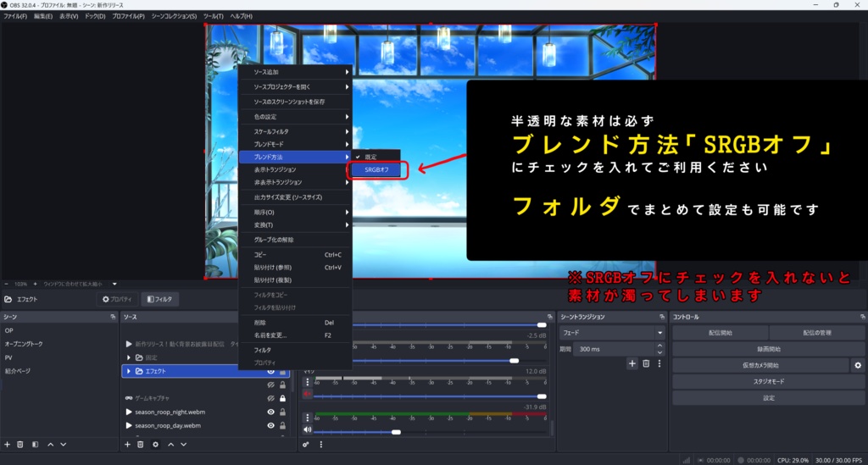Add a new scene with the plus icon
This screenshot has height=465, width=868.
pyautogui.click(x=7, y=445)
